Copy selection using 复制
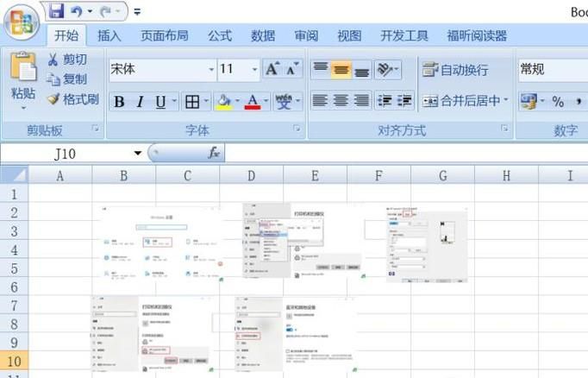 coord(67,79)
